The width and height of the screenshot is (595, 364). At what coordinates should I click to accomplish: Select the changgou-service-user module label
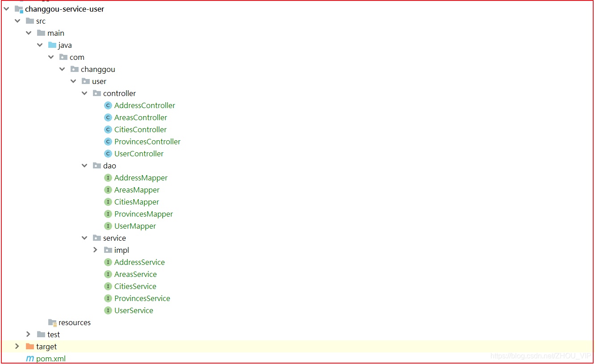[x=64, y=9]
